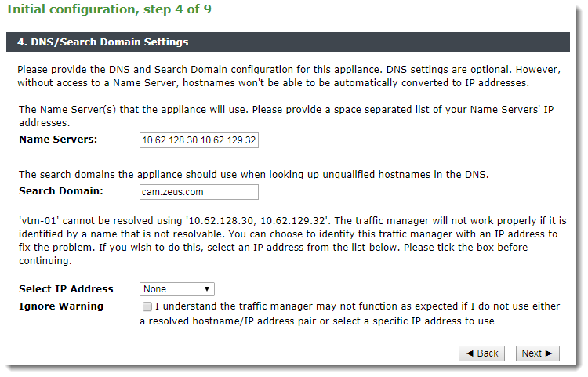Click the Next button
This screenshot has width=588, height=377.
(537, 353)
